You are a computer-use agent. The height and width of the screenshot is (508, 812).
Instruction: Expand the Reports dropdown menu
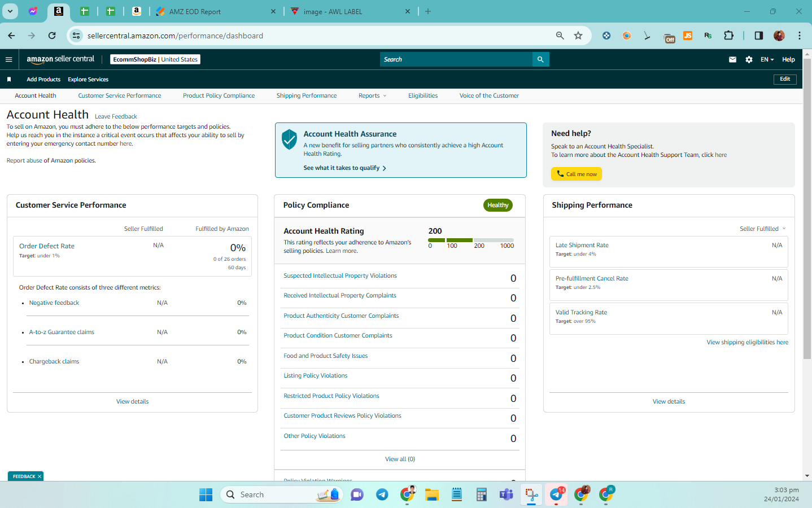pos(372,96)
